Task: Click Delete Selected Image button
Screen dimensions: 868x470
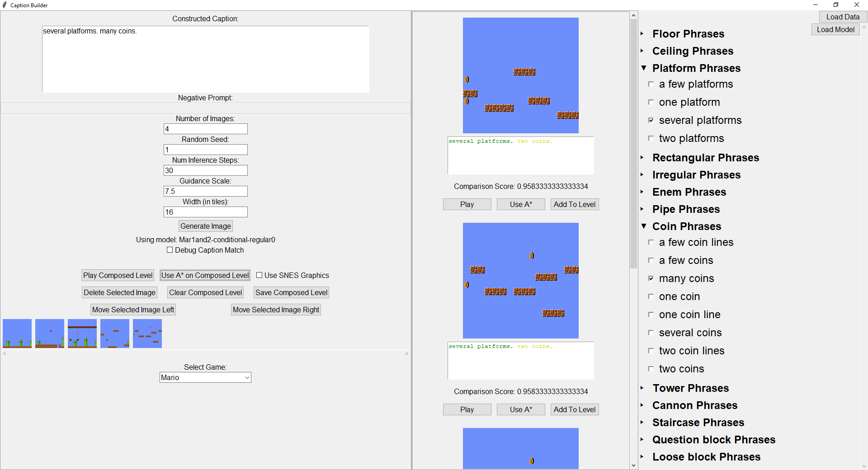Action: click(x=119, y=292)
